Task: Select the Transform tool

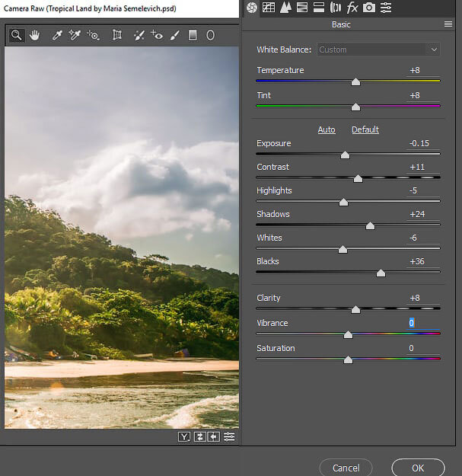Action: point(117,35)
